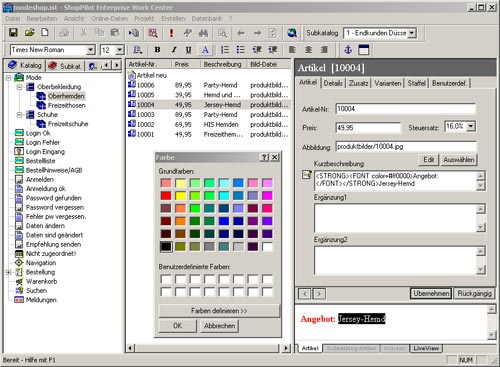Select the white color swatch in Grundfarben
Image resolution: width=500 pixels, height=367 pixels.
[x=267, y=247]
